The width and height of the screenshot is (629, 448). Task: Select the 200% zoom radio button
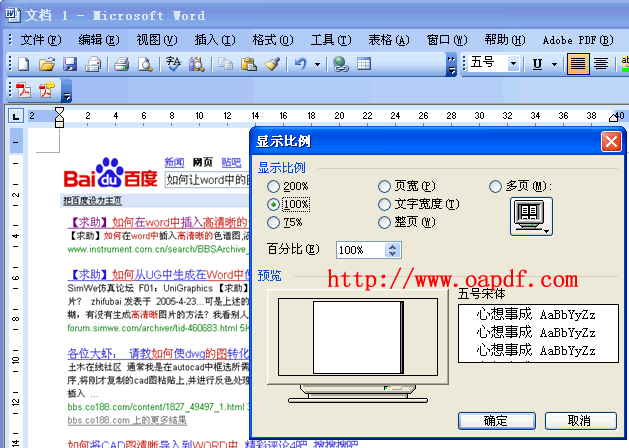click(x=273, y=186)
